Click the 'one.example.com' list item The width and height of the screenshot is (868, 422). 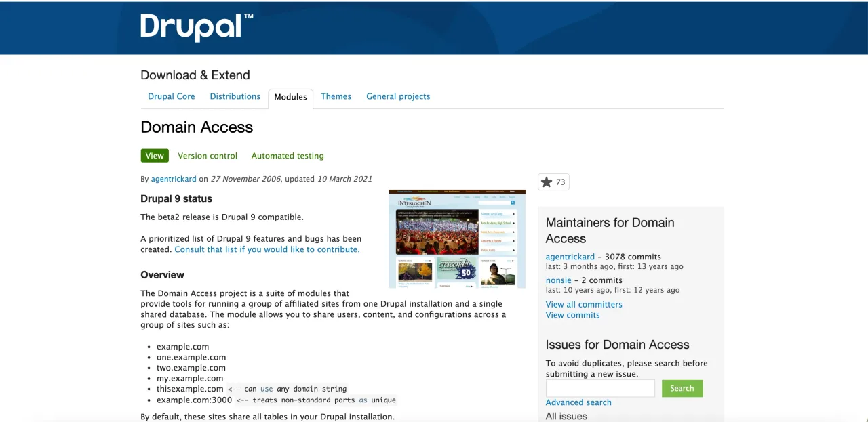pyautogui.click(x=191, y=357)
